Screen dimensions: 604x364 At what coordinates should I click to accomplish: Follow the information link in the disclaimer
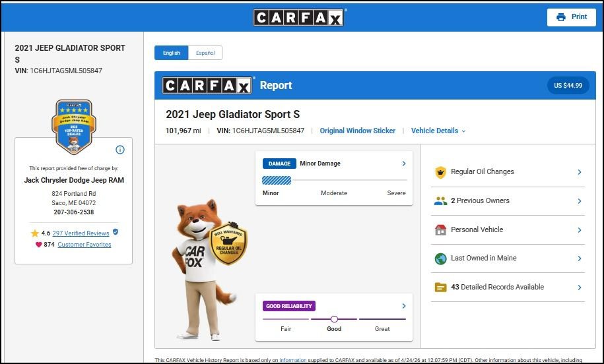click(x=292, y=360)
